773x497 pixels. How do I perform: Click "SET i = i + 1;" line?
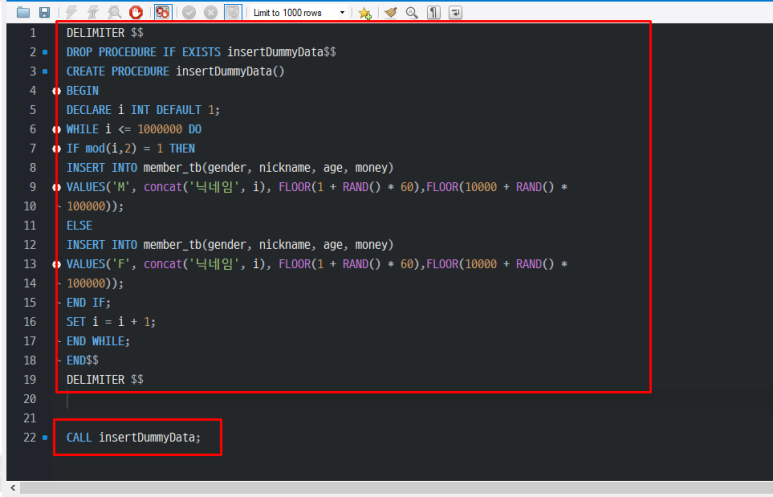pyautogui.click(x=111, y=322)
